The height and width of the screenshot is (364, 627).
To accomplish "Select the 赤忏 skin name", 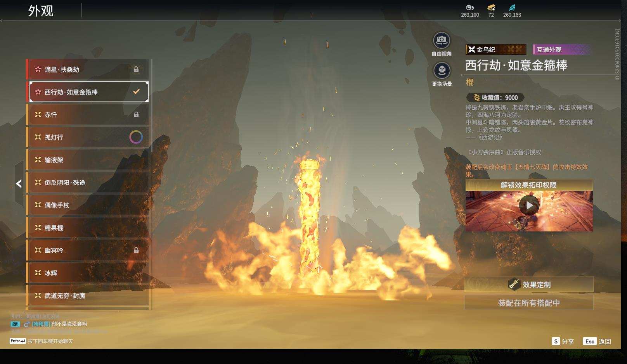I will (x=51, y=115).
